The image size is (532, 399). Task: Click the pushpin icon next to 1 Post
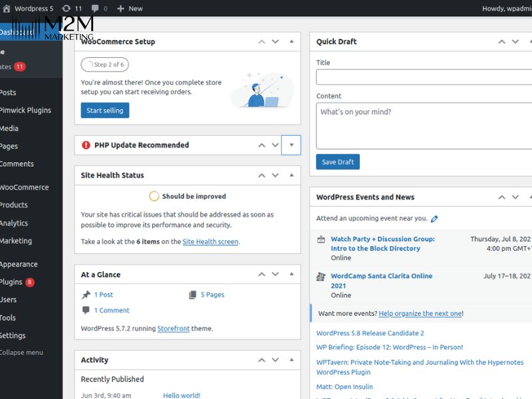[86, 295]
